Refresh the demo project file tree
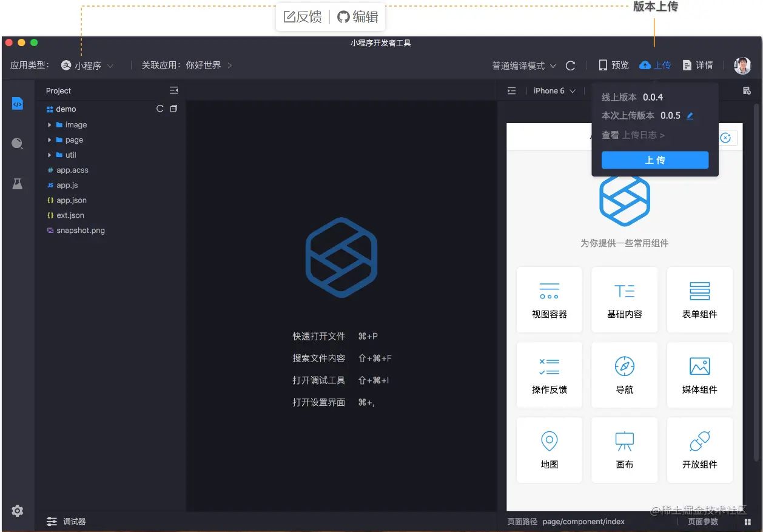The width and height of the screenshot is (763, 532). point(160,109)
